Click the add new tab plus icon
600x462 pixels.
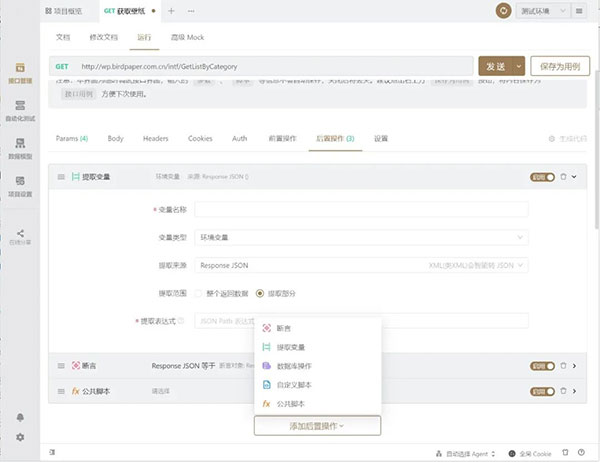[171, 10]
